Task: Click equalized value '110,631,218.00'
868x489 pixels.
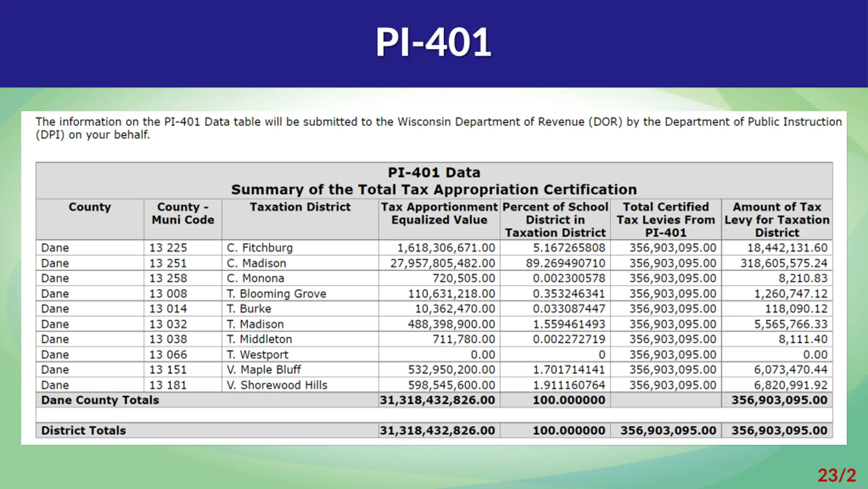Action: [x=452, y=294]
